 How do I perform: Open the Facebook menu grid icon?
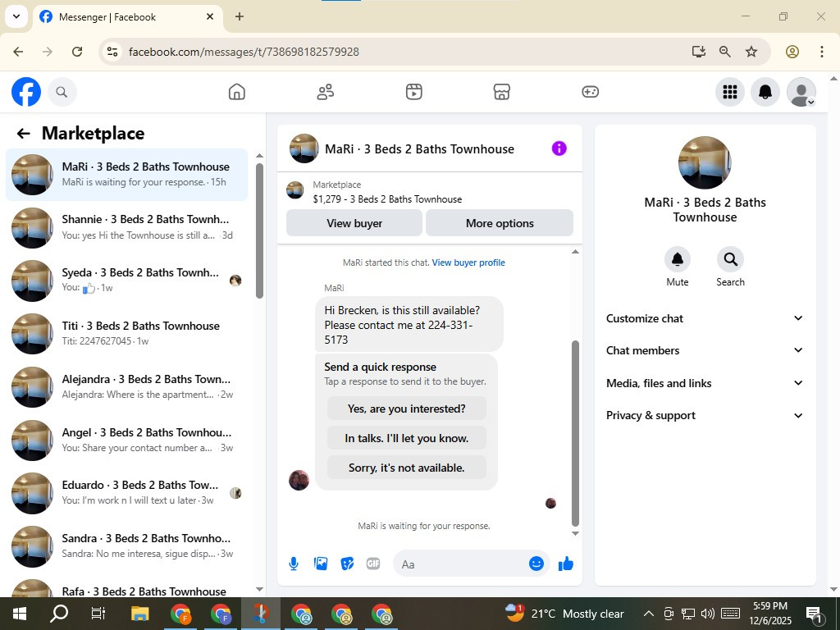[x=729, y=92]
